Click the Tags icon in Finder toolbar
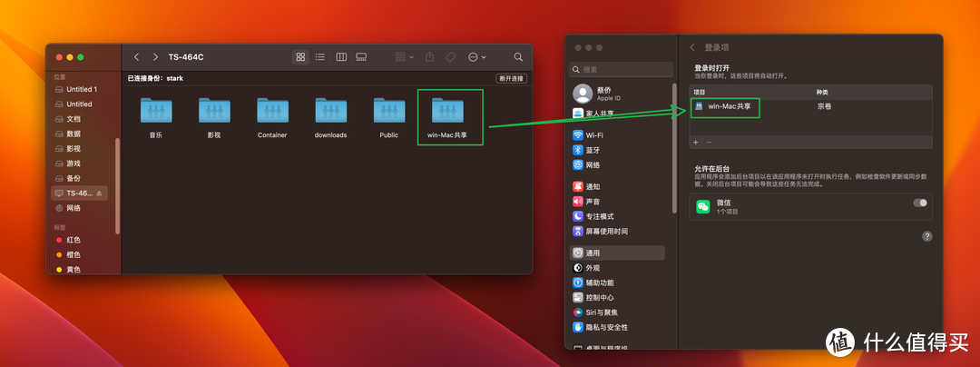 [x=450, y=57]
